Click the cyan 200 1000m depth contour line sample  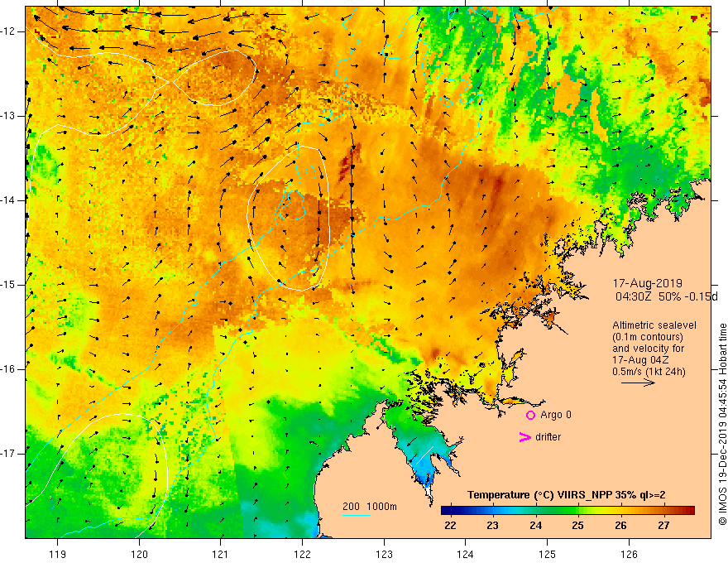[x=356, y=516]
